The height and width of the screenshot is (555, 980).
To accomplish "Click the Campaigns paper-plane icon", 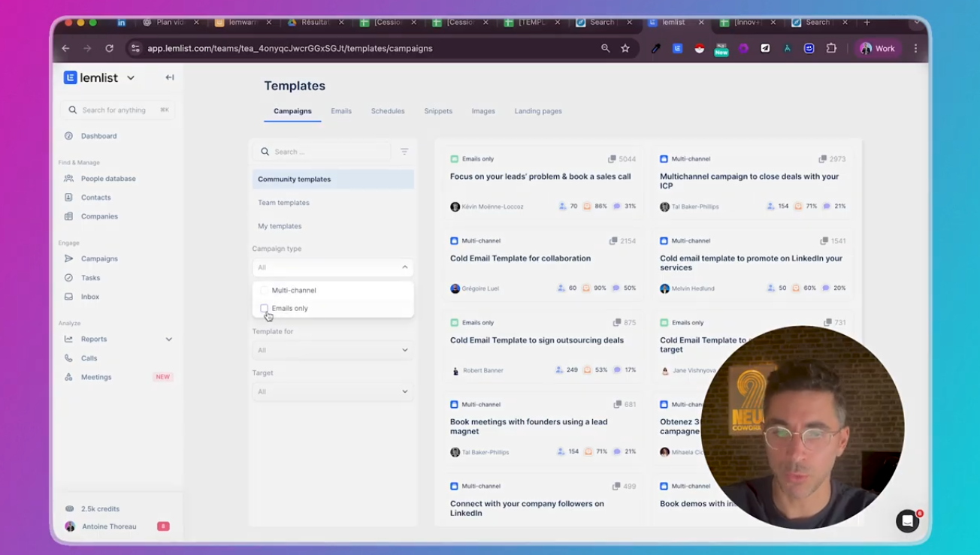I will [x=69, y=258].
